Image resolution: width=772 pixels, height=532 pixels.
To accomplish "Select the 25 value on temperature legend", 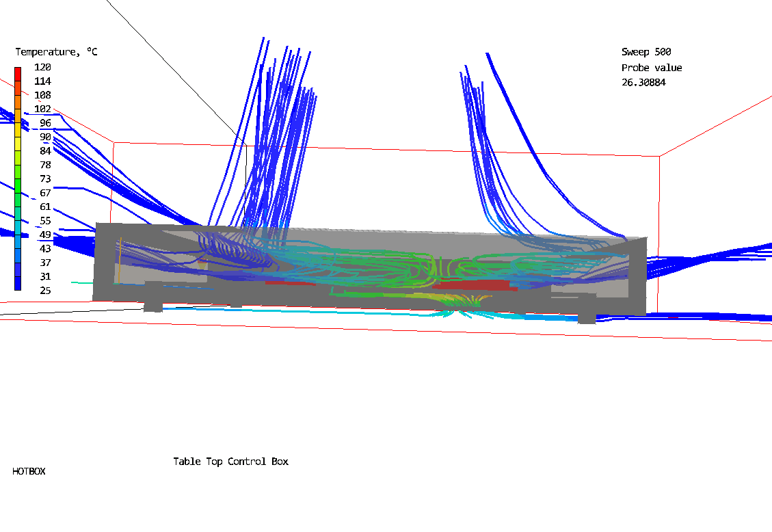I will 42,291.
